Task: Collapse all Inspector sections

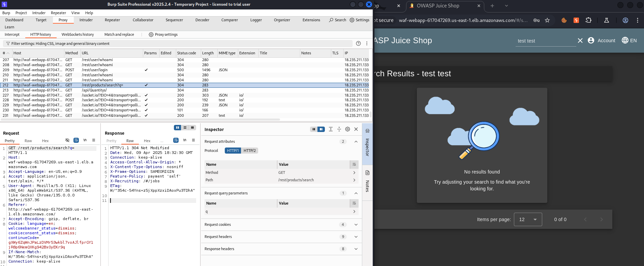Action: click(339, 129)
